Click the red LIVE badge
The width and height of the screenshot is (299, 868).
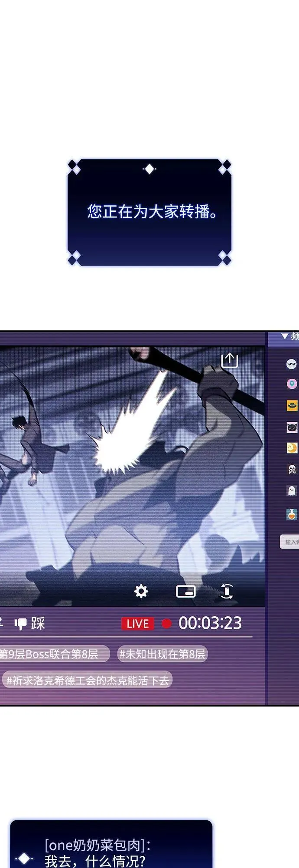[137, 624]
